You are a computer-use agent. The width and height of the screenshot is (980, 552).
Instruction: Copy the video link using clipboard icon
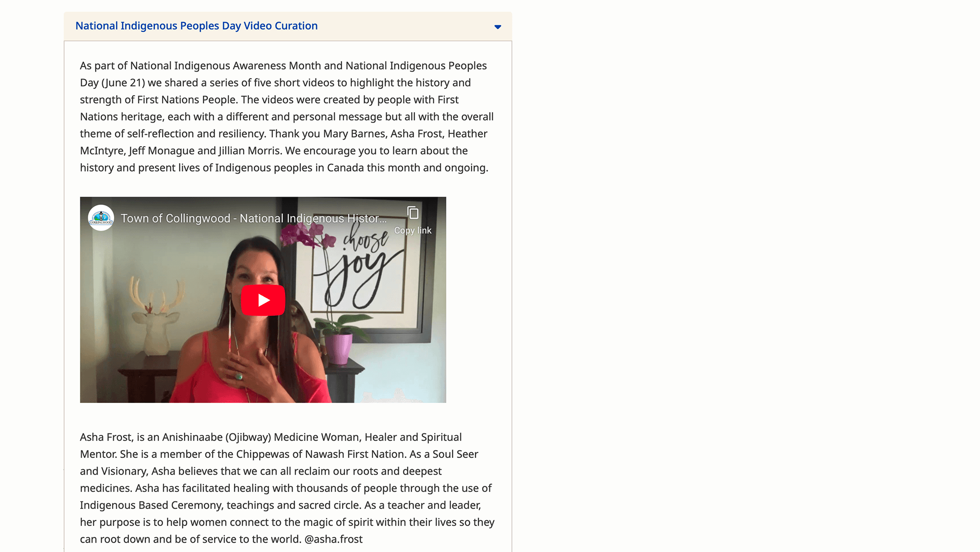coord(413,213)
